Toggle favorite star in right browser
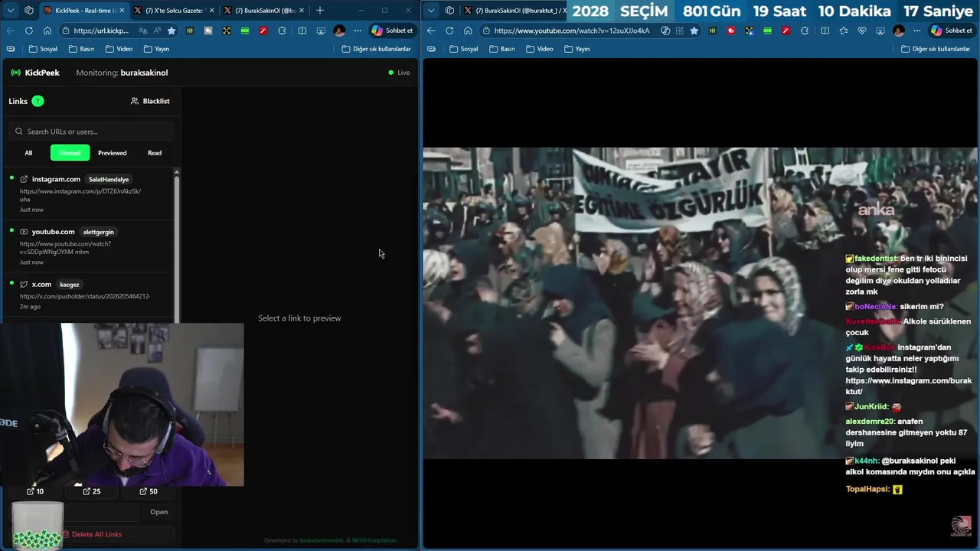The height and width of the screenshot is (551, 980). pos(694,31)
